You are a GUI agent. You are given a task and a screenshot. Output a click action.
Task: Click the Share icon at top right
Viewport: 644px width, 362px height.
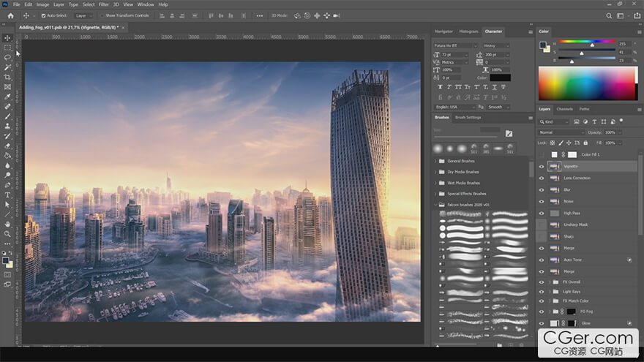coord(637,15)
